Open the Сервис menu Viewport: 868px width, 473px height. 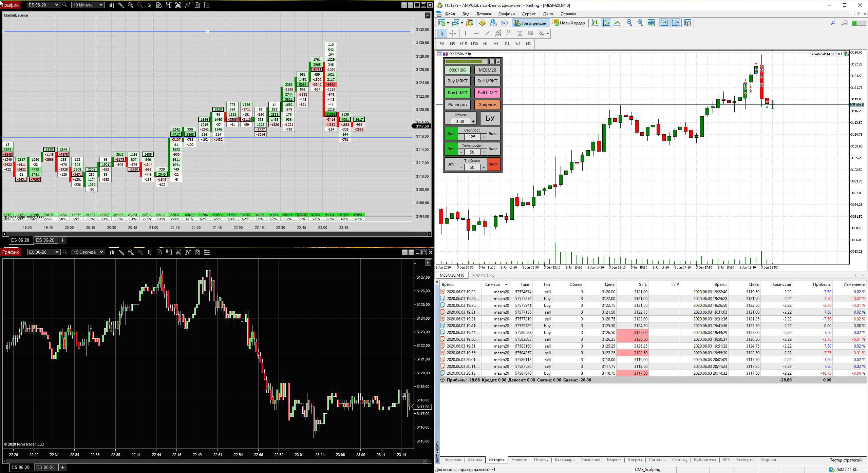tap(529, 14)
